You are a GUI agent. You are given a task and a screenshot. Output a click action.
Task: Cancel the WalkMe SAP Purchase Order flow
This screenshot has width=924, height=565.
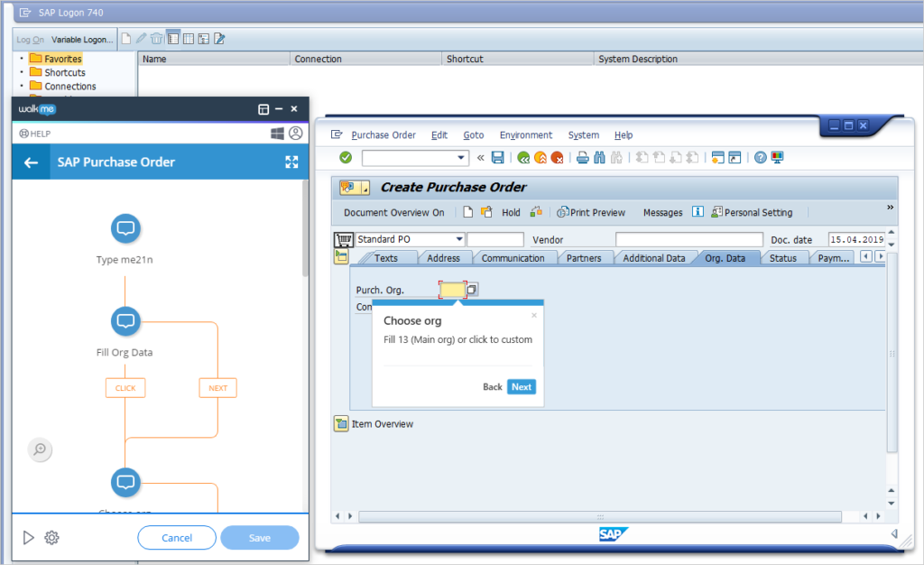coord(177,537)
